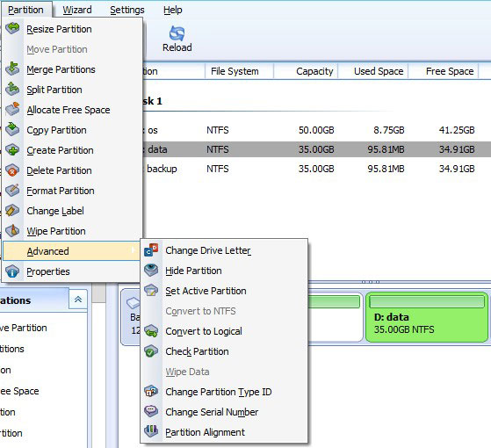The image size is (491, 448).
Task: Click the 41.25GB free space cell
Action: pyautogui.click(x=457, y=130)
